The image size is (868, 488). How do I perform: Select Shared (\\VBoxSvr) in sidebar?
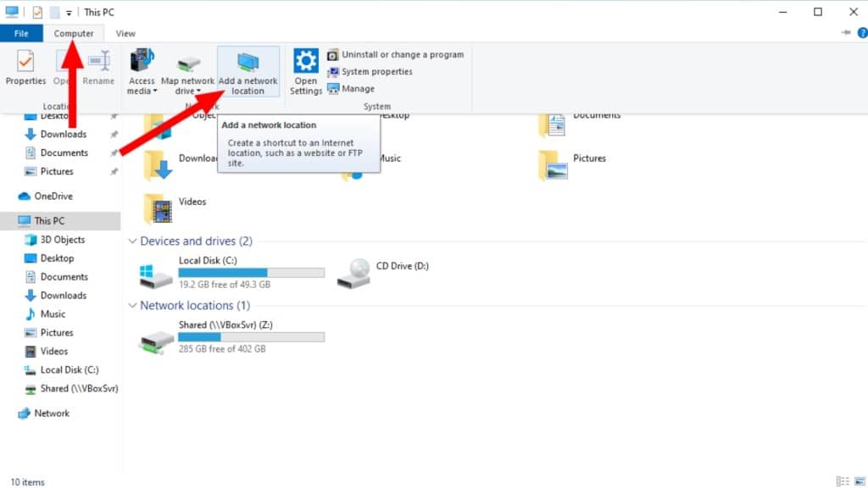tap(79, 388)
